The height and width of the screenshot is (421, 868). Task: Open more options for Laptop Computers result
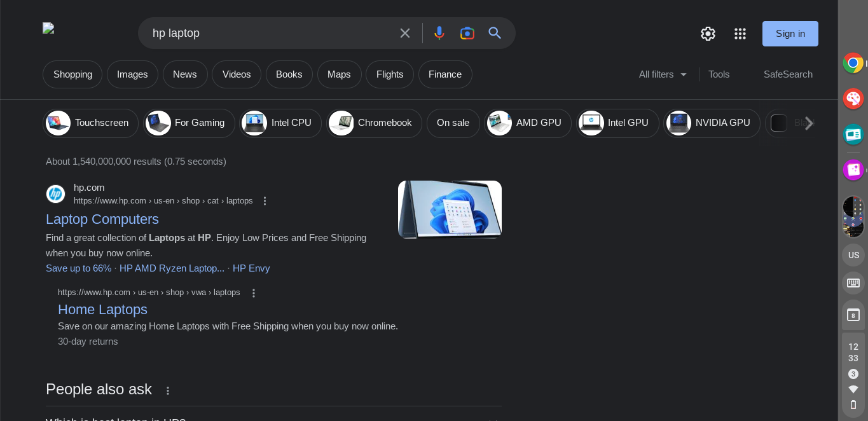point(265,201)
